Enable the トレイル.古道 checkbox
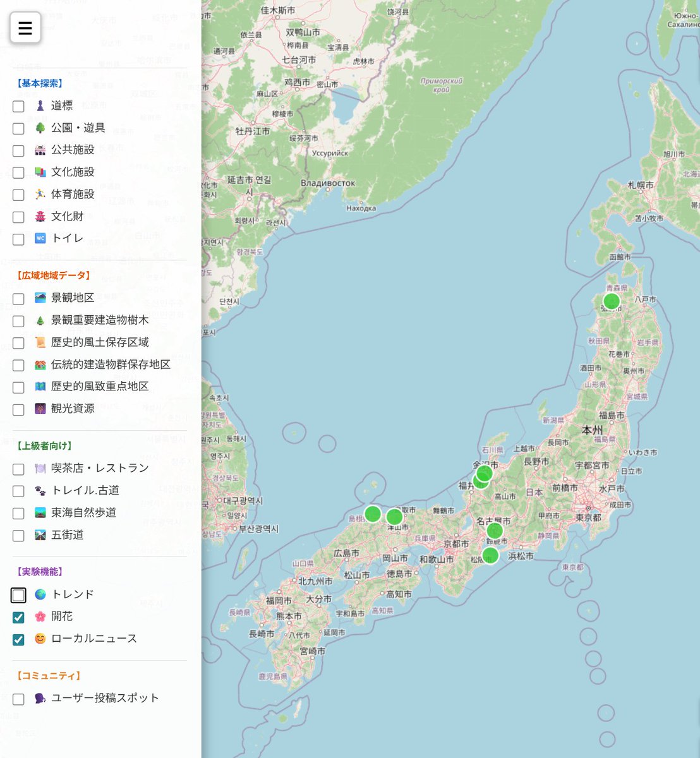This screenshot has height=758, width=700. pyautogui.click(x=18, y=491)
